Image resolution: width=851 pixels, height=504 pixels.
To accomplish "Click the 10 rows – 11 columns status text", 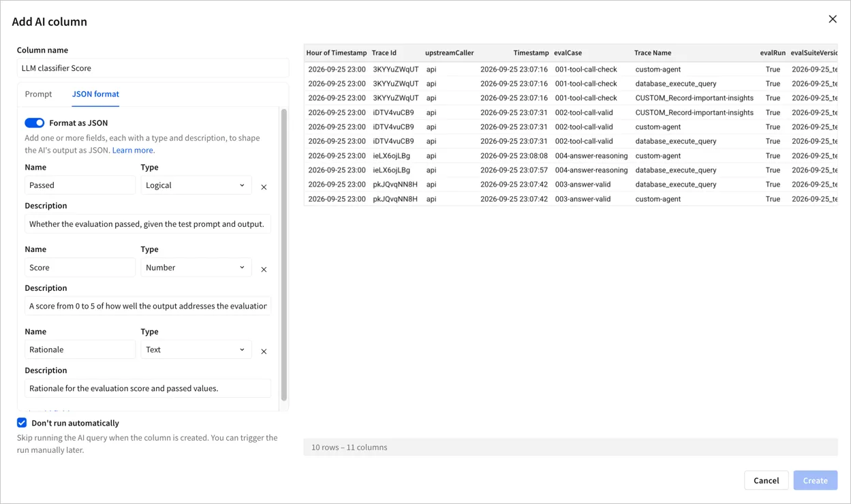I will pos(349,447).
